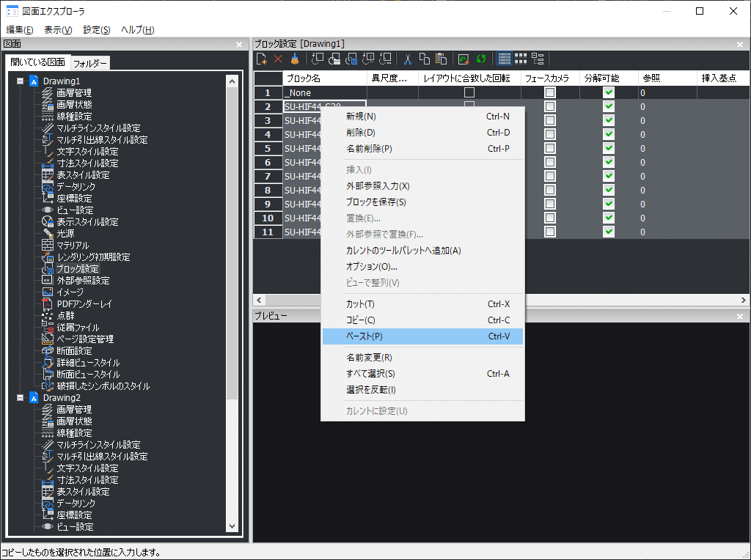The height and width of the screenshot is (560, 751).
Task: Uncheck 分解可能 checkbox in row 1
Action: click(x=608, y=92)
